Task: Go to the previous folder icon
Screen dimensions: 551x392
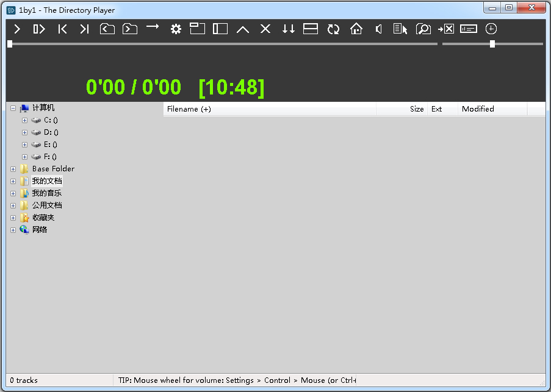Action: tap(107, 29)
